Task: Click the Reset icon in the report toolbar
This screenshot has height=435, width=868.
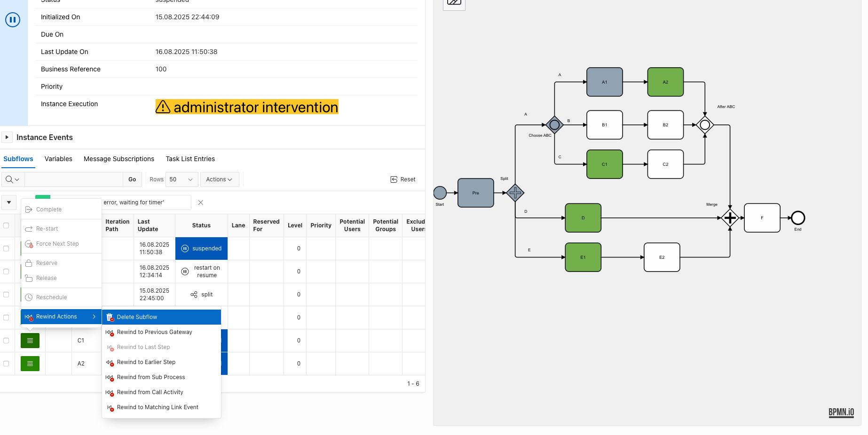Action: point(394,179)
